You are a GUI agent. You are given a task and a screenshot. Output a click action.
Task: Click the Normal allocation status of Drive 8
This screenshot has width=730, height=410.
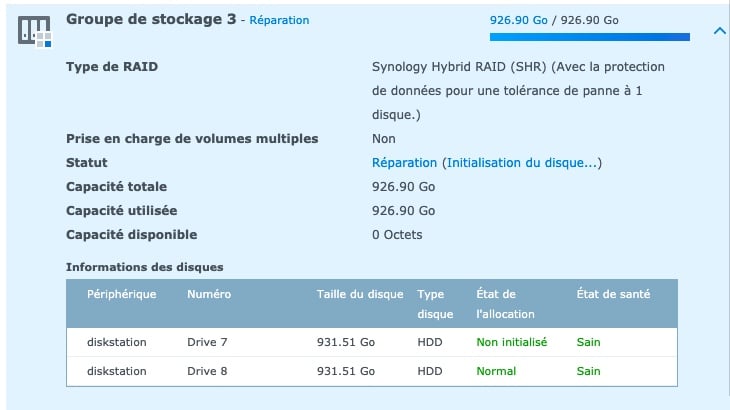[x=496, y=371]
